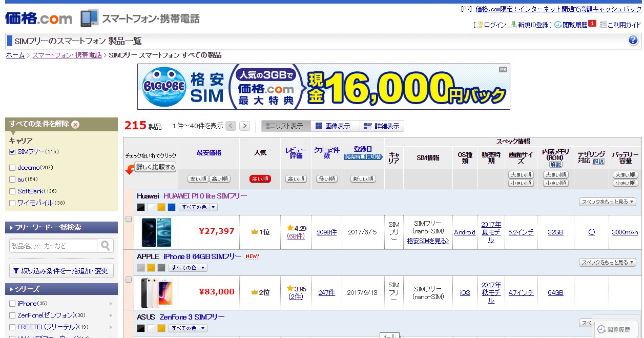Viewport: 644px width, 338px height.
Task: Open the ログイン link
Action: tap(495, 25)
